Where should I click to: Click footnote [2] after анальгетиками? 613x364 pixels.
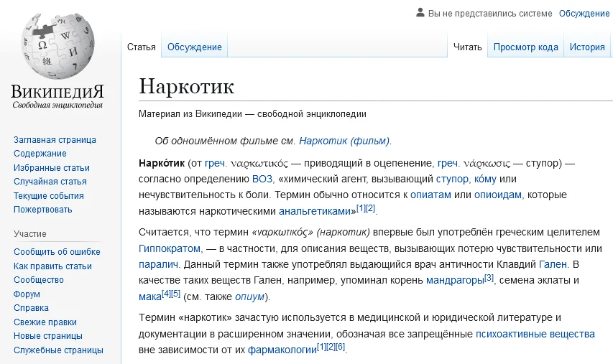(370, 208)
